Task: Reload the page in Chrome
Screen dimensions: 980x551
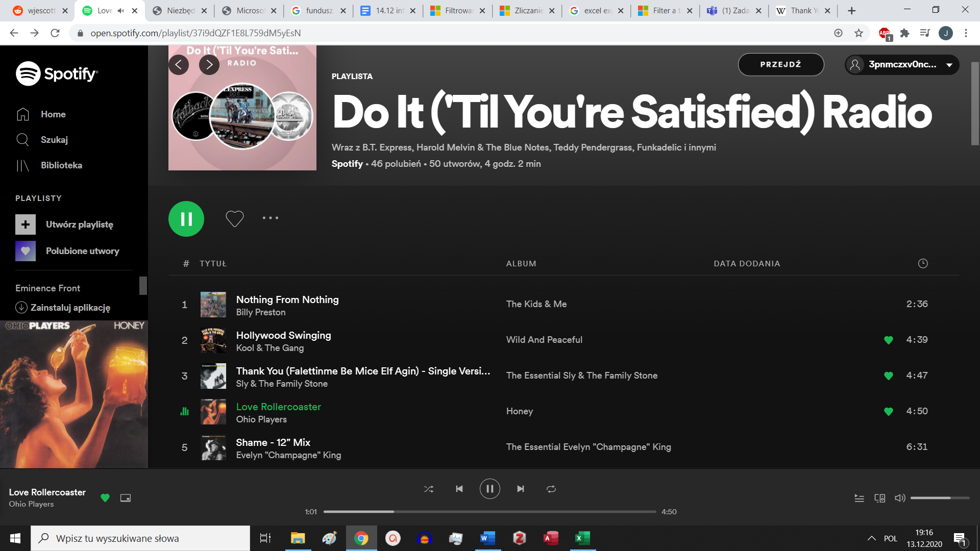Action: click(x=55, y=33)
